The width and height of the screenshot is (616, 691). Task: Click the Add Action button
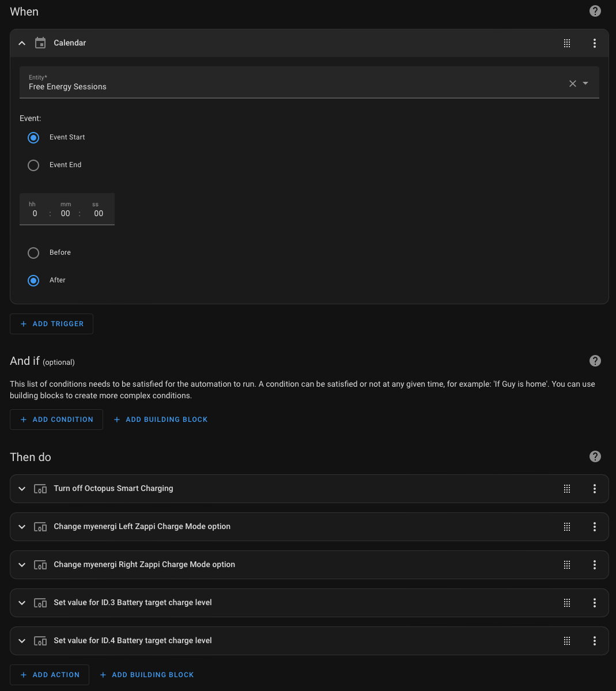50,675
